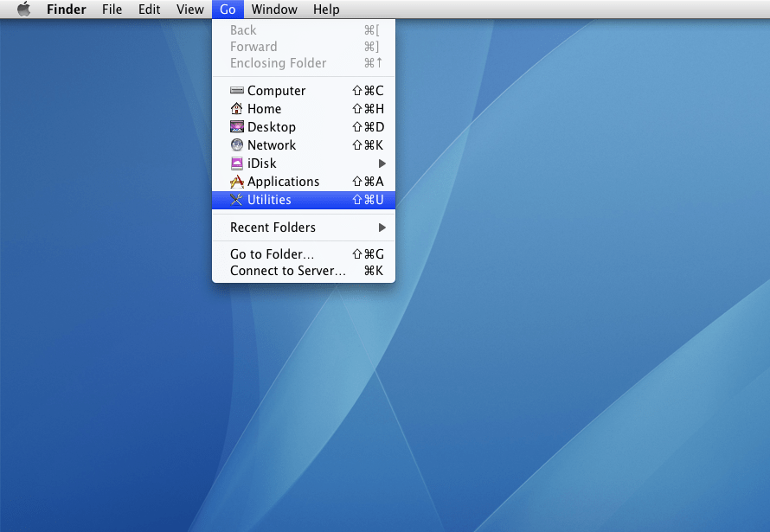Click the ⇧⌘H shortcut beside Home
The width and height of the screenshot is (770, 532).
click(368, 109)
